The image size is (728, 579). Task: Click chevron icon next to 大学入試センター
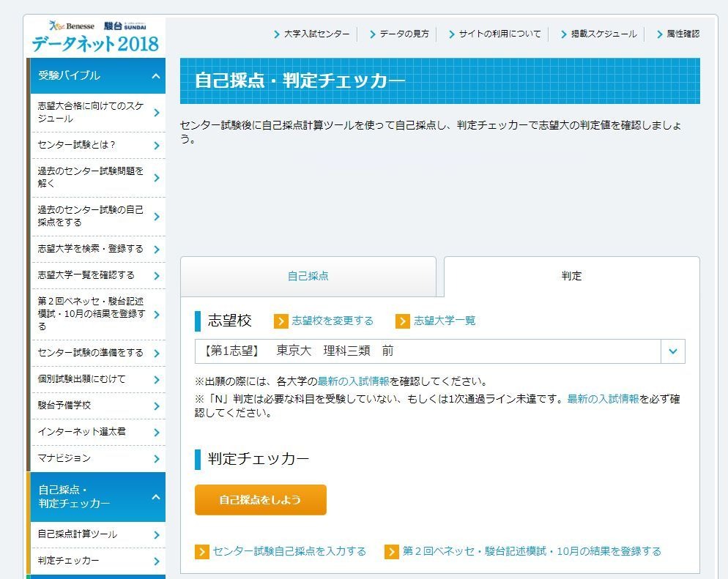(x=277, y=34)
